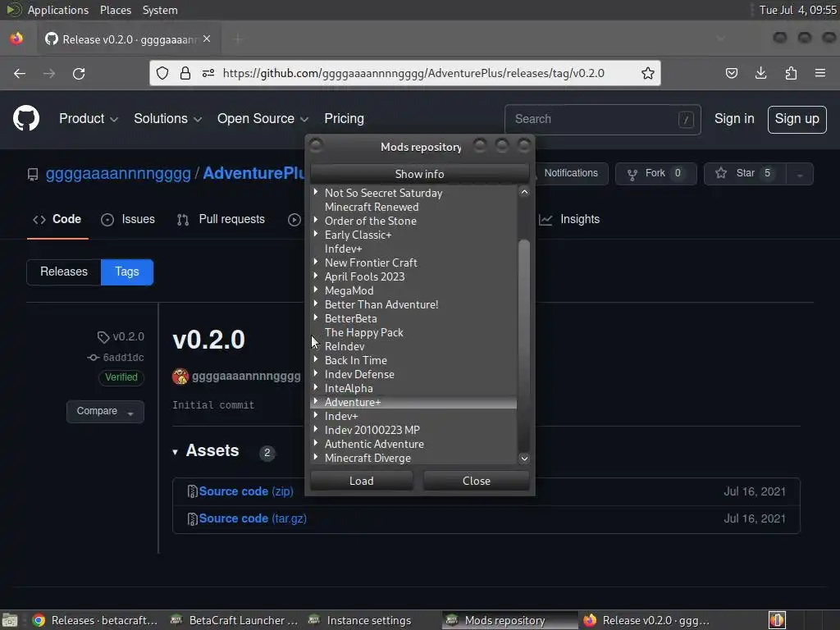Open the Firefox extensions puzzle icon
The image size is (840, 630).
[x=791, y=73]
